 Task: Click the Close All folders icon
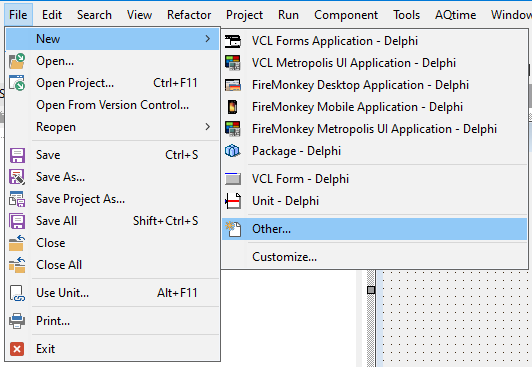click(x=17, y=265)
